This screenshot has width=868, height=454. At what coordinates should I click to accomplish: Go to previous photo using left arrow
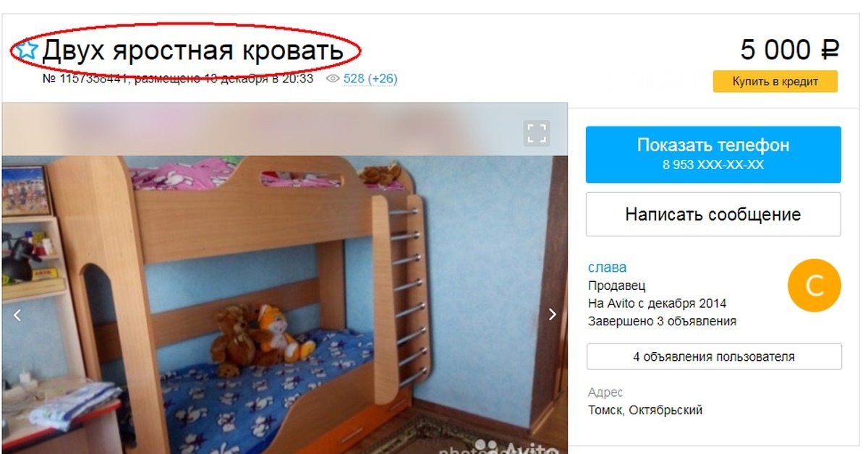17,314
